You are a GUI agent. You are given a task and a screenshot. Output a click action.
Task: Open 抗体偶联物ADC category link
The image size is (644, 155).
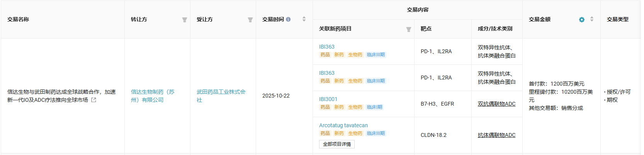(x=496, y=135)
